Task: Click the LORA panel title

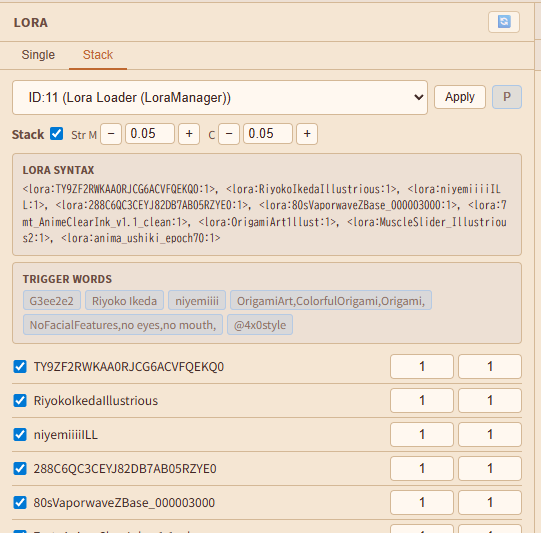Action: tap(31, 23)
